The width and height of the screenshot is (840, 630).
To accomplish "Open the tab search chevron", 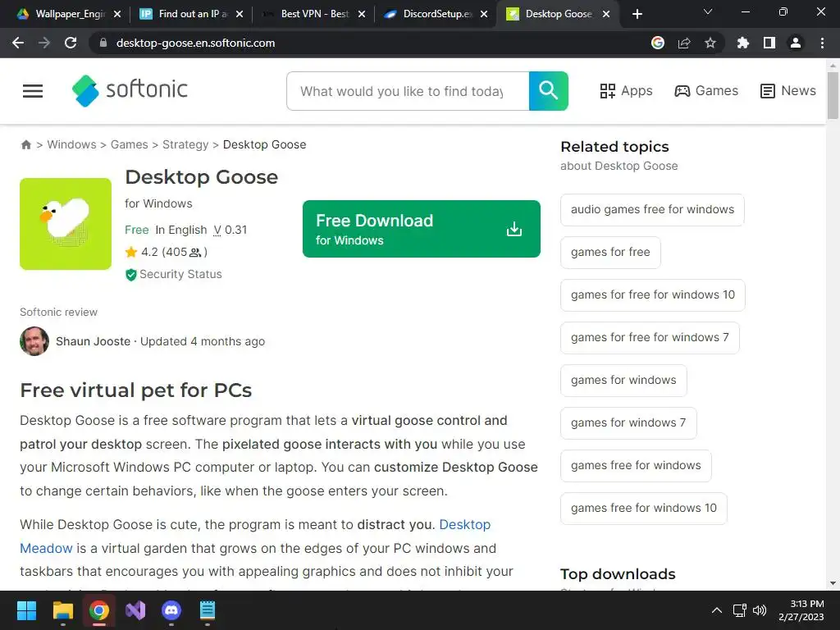I will [708, 11].
